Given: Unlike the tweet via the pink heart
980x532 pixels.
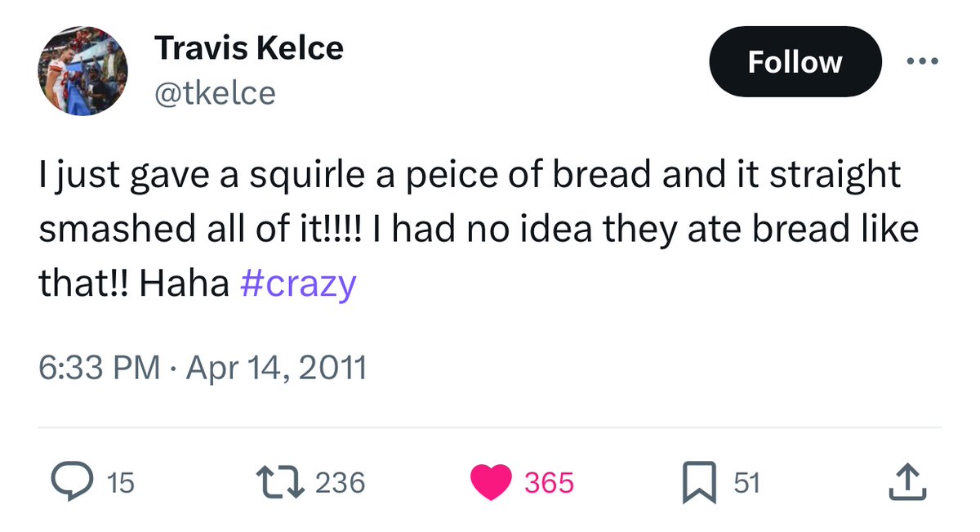Looking at the screenshot, I should click(x=491, y=483).
